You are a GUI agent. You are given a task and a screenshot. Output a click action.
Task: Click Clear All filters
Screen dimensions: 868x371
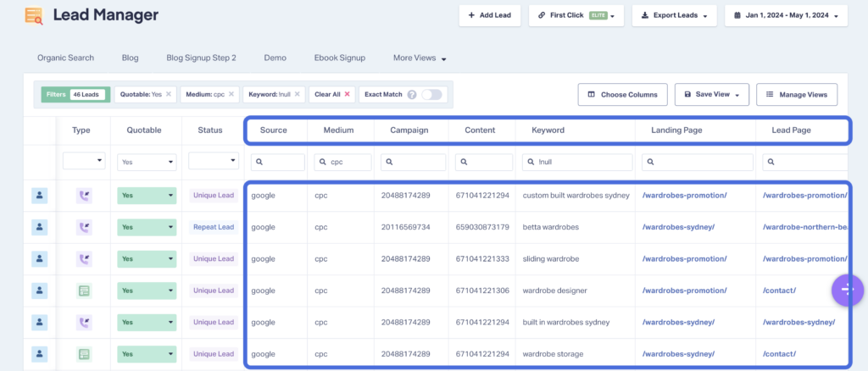point(332,95)
